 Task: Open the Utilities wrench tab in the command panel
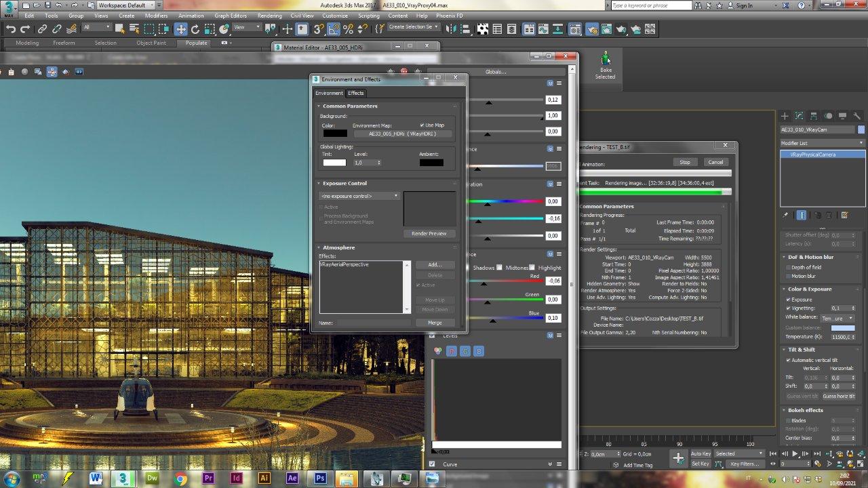(x=856, y=117)
